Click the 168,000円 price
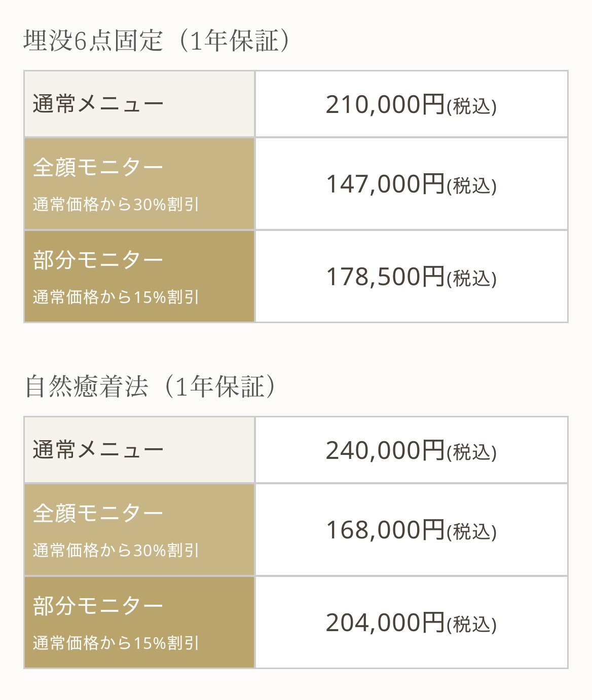The height and width of the screenshot is (700, 592). (385, 530)
